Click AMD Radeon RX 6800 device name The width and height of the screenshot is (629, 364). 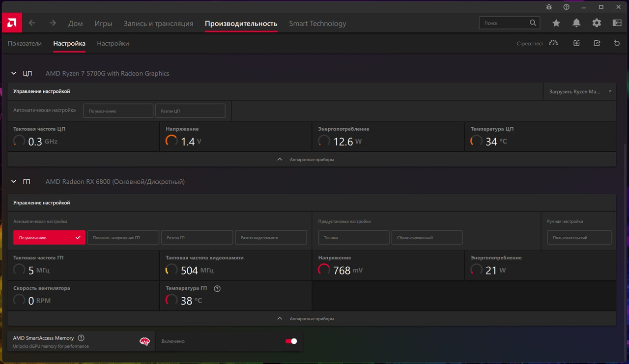pos(115,181)
